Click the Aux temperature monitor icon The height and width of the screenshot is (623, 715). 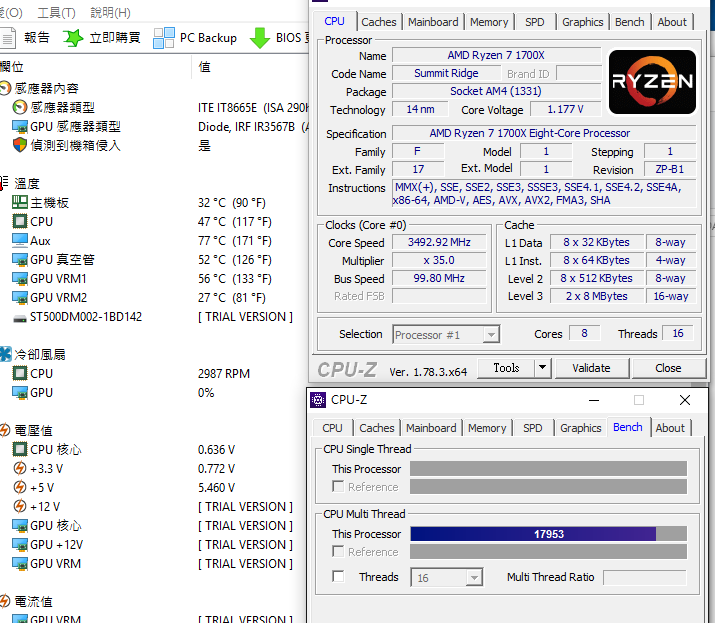click(x=20, y=240)
